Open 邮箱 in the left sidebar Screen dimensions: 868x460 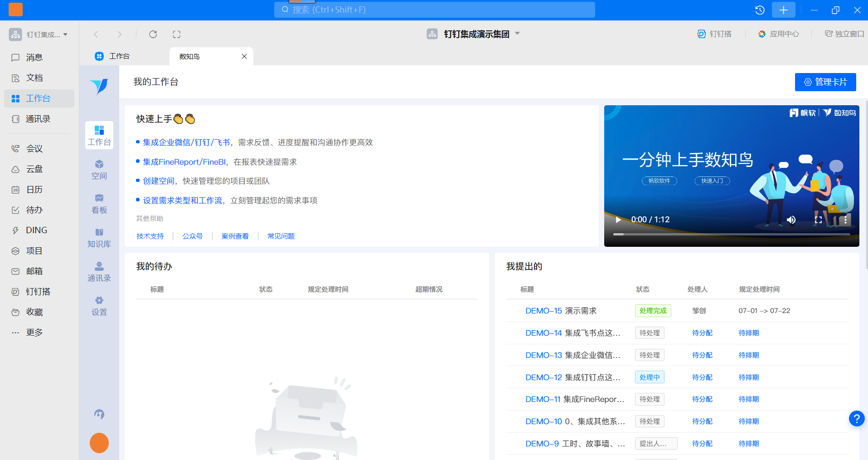point(39,271)
